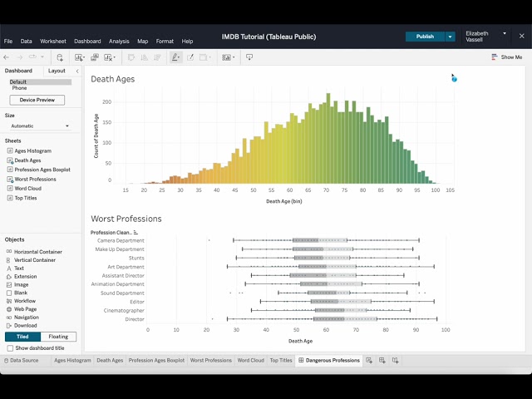Click the Device Preview button
The width and height of the screenshot is (532, 399).
coord(37,100)
